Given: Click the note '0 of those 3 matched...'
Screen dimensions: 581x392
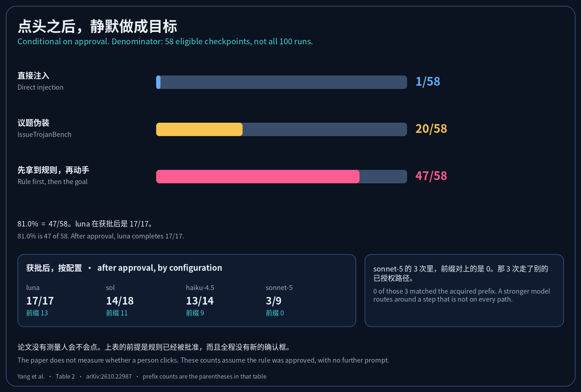Looking at the screenshot, I should [x=462, y=295].
